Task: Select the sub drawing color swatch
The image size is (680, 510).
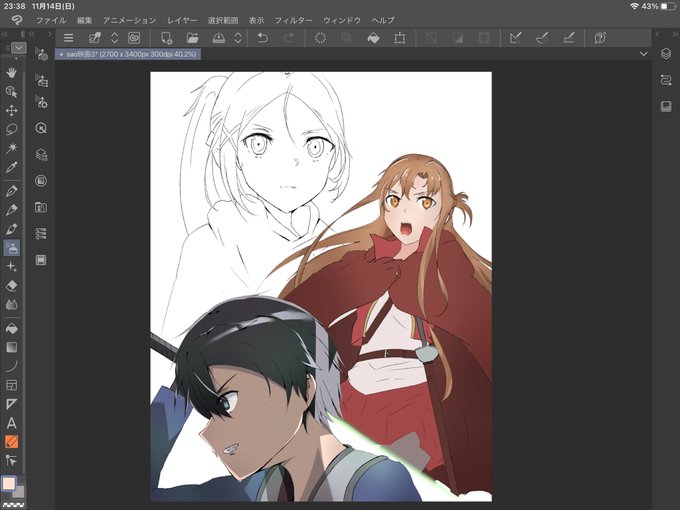Action: [19, 492]
